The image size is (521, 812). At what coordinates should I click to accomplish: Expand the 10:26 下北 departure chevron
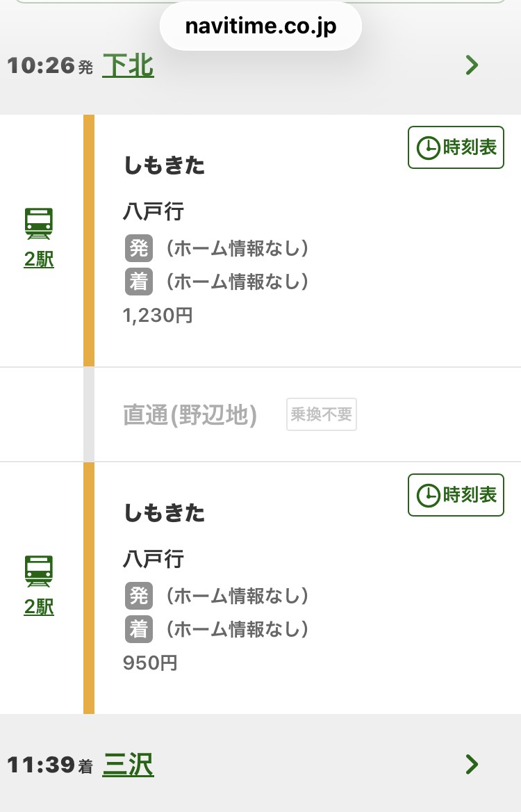coord(472,65)
